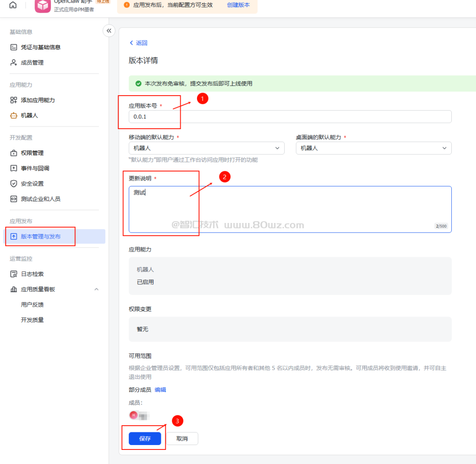Expand the 桌面端的默认能力 dropdown
Viewport: 476px width, 464px height.
click(x=373, y=148)
